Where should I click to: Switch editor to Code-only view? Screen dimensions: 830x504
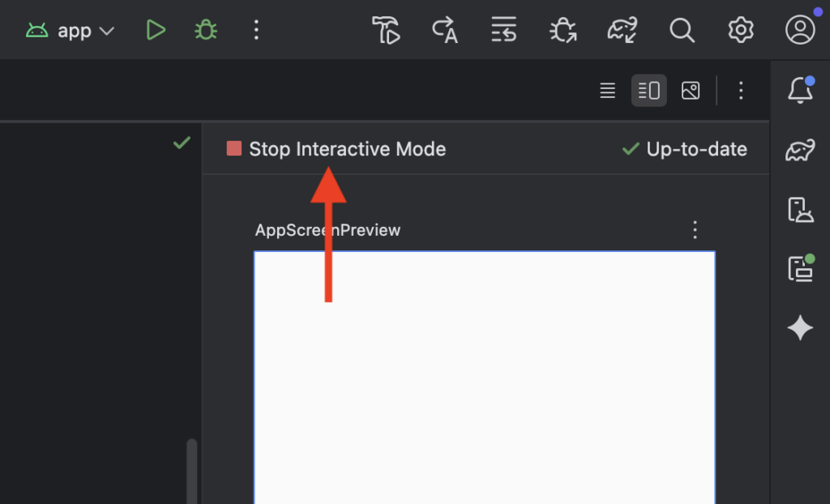point(607,91)
